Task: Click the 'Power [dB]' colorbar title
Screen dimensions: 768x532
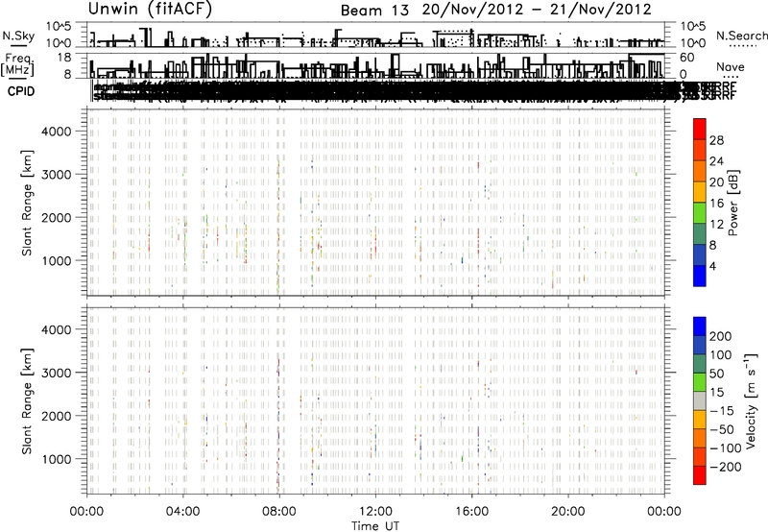Action: pos(732,203)
